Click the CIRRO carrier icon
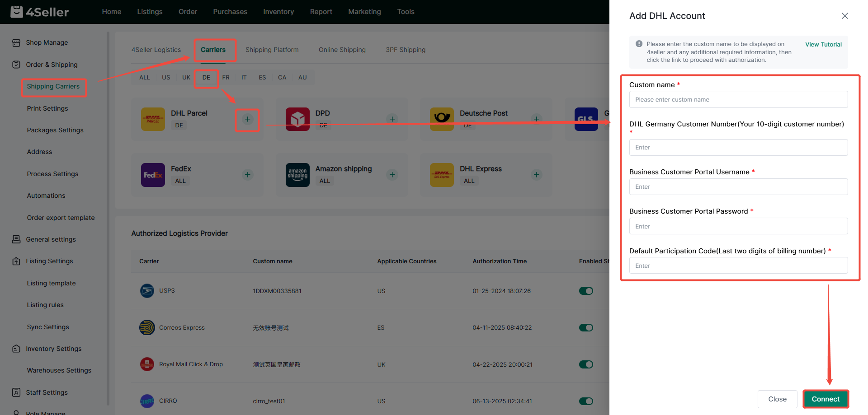 click(147, 401)
